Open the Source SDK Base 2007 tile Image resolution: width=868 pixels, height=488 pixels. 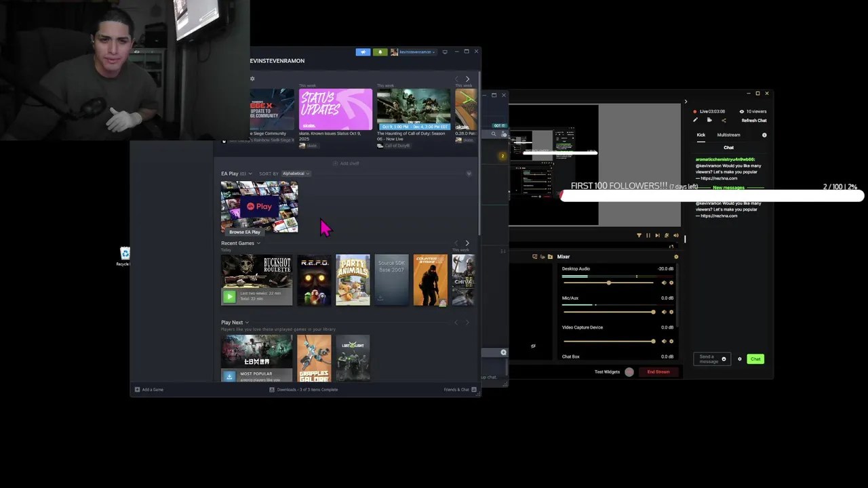pyautogui.click(x=392, y=280)
